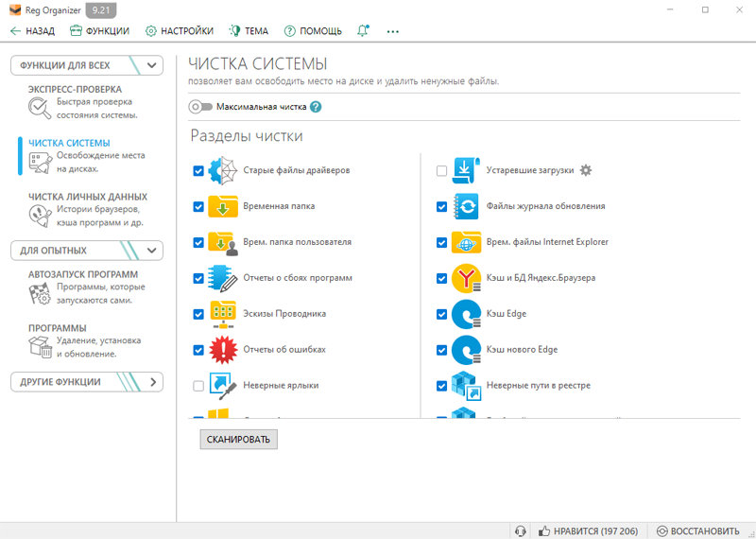756x539 pixels.
Task: Click the Восстановить button in the status bar
Action: (x=697, y=530)
